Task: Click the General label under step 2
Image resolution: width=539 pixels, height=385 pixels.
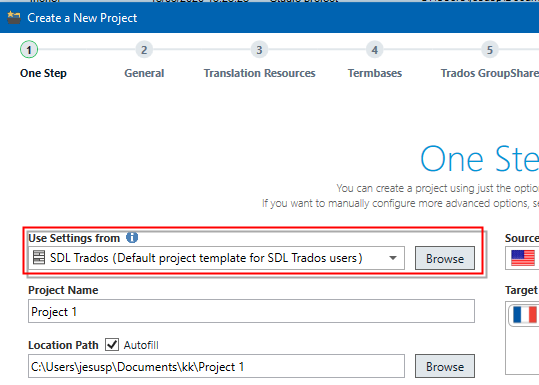Action: click(144, 73)
